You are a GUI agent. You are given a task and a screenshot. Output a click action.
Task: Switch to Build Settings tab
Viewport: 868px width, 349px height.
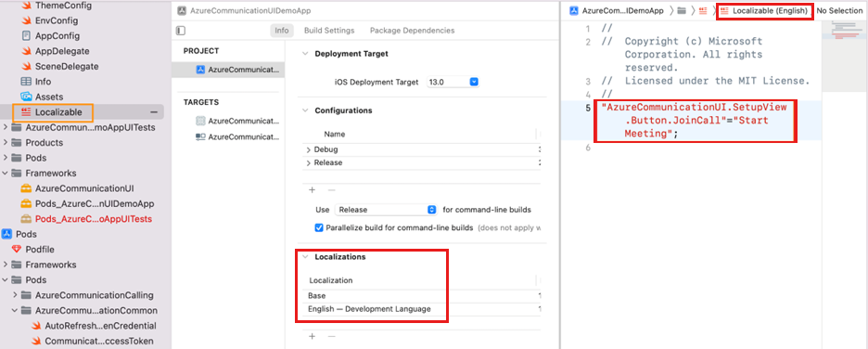pos(329,31)
